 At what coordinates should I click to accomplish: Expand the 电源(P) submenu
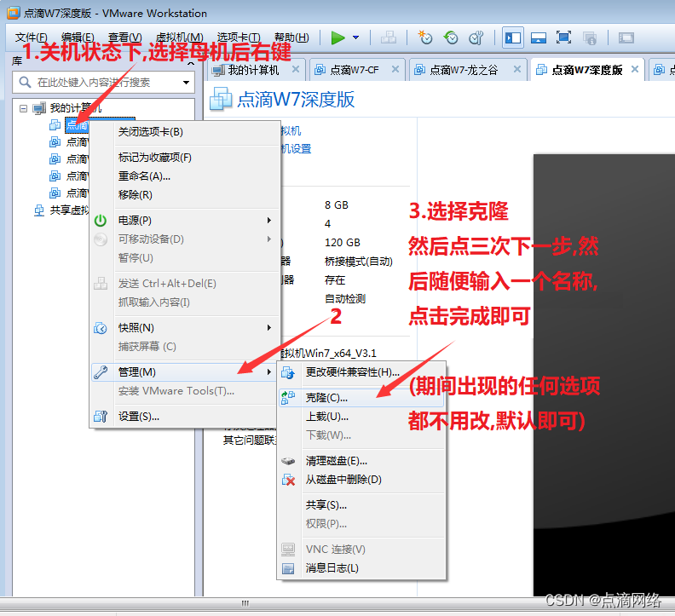185,221
